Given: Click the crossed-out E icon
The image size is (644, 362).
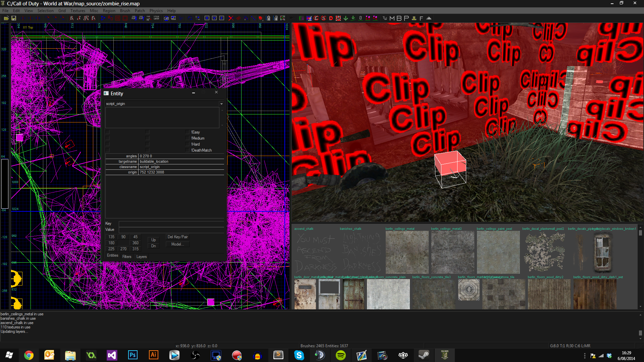Looking at the screenshot, I should point(316,18).
